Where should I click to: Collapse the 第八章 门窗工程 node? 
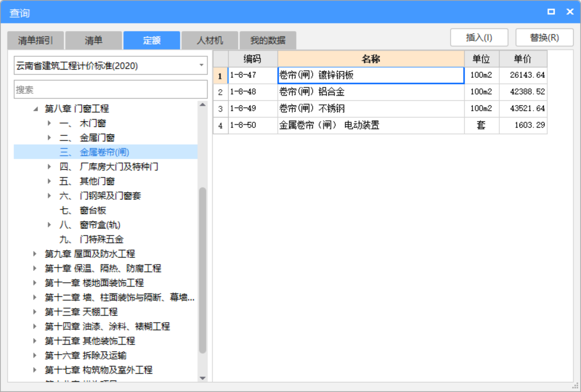[35, 109]
